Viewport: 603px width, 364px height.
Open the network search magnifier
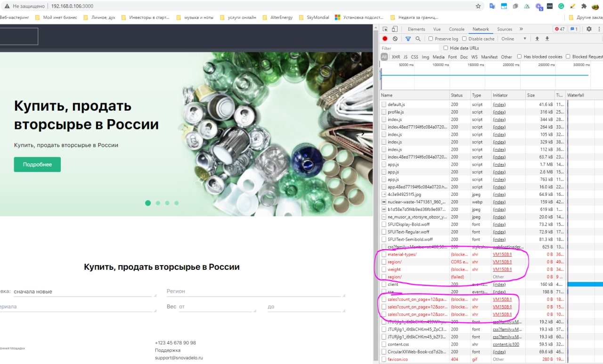coord(417,39)
